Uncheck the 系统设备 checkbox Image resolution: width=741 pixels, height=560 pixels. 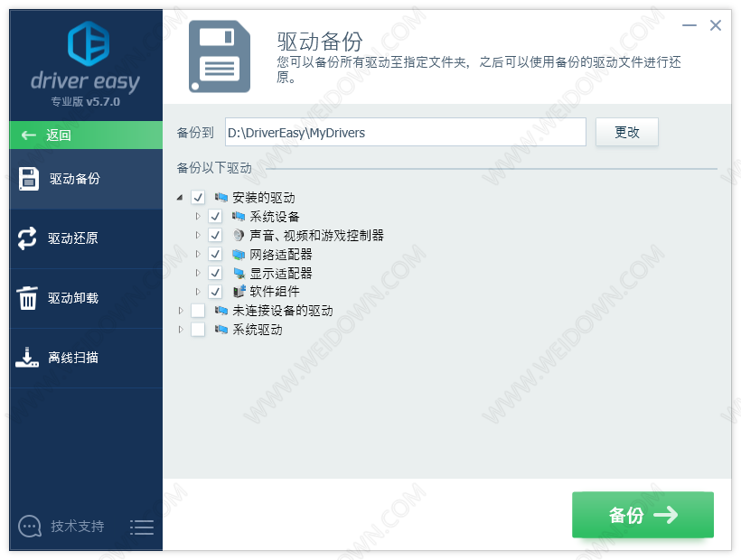(x=215, y=216)
